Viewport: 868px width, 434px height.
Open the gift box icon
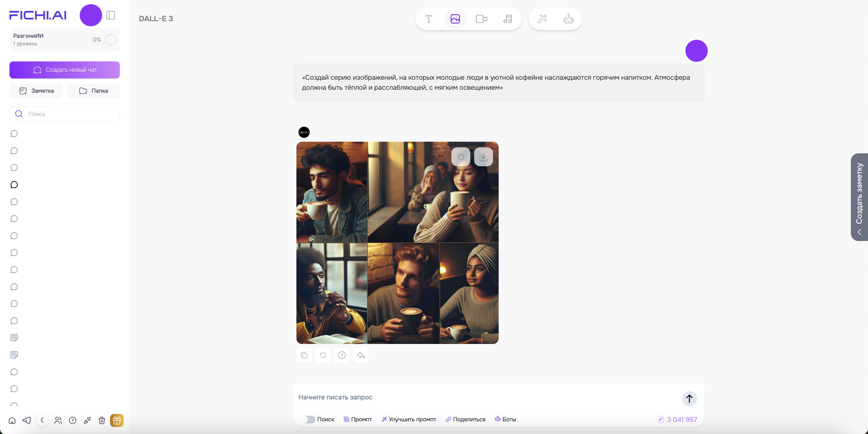[117, 420]
